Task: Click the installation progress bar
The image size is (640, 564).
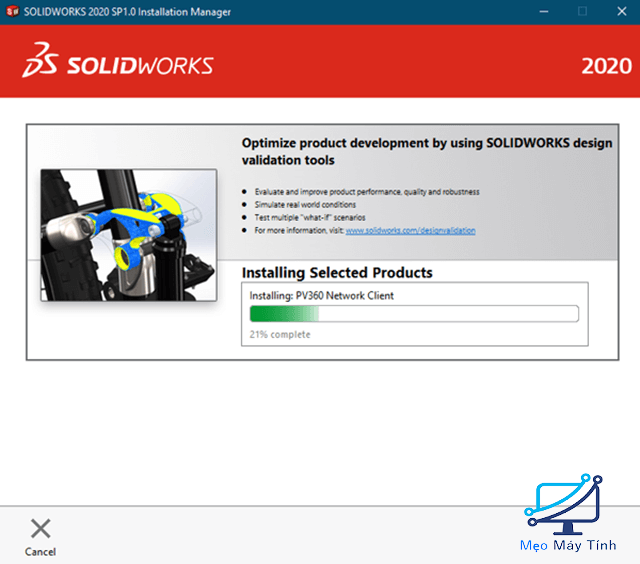Action: (x=414, y=314)
